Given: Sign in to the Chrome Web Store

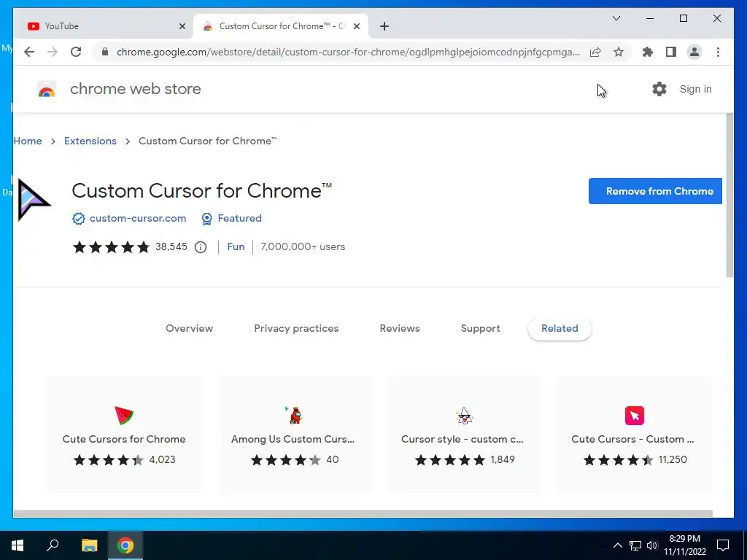Looking at the screenshot, I should tap(695, 89).
